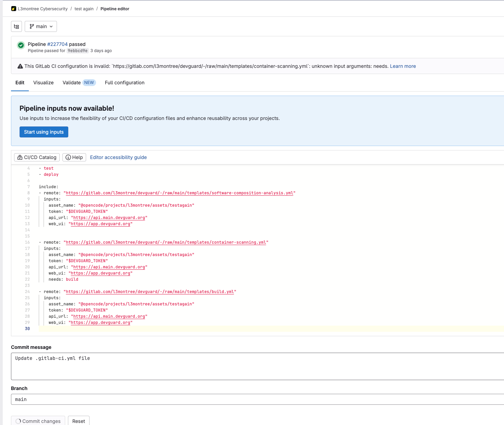The height and width of the screenshot is (425, 504).
Task: Open the CI/CD Catalog button
Action: coord(37,157)
